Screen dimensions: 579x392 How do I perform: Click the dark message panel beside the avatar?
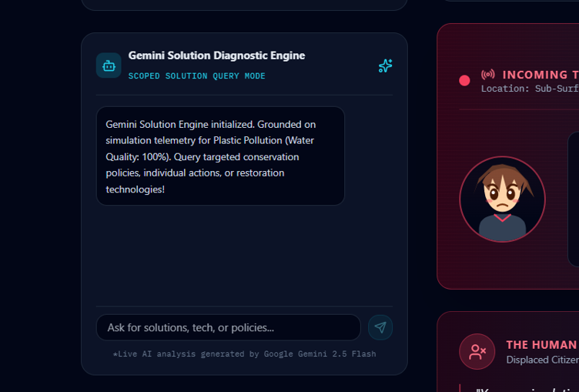point(574,199)
